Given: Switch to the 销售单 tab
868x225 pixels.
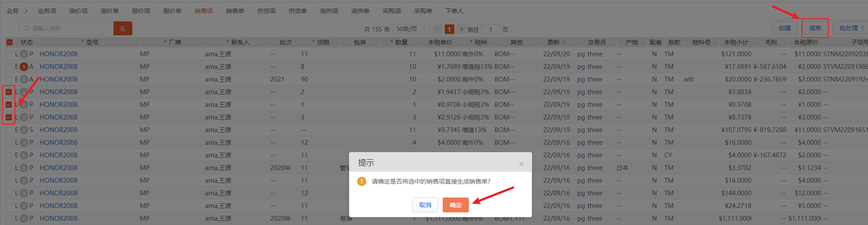Looking at the screenshot, I should [x=235, y=11].
